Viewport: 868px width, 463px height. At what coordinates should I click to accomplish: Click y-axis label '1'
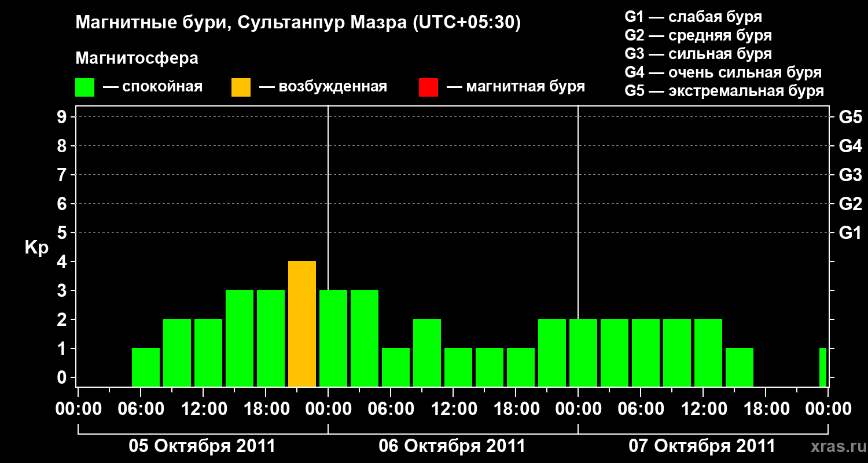(x=63, y=348)
